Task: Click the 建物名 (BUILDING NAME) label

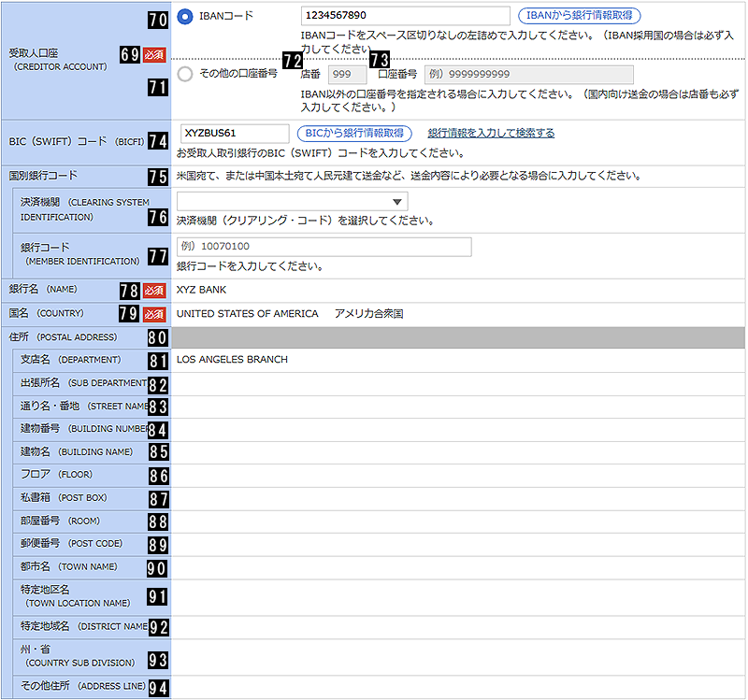Action: (77, 451)
